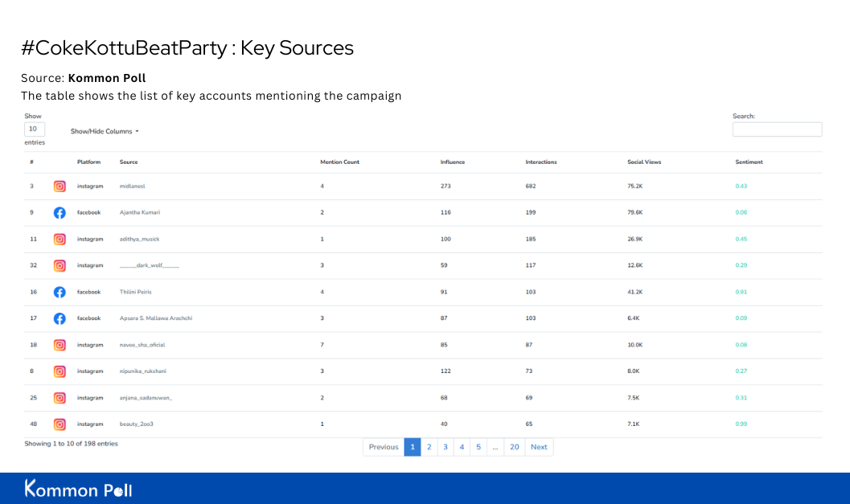850x504 pixels.
Task: Sort by the Sentiment column header
Action: point(749,162)
